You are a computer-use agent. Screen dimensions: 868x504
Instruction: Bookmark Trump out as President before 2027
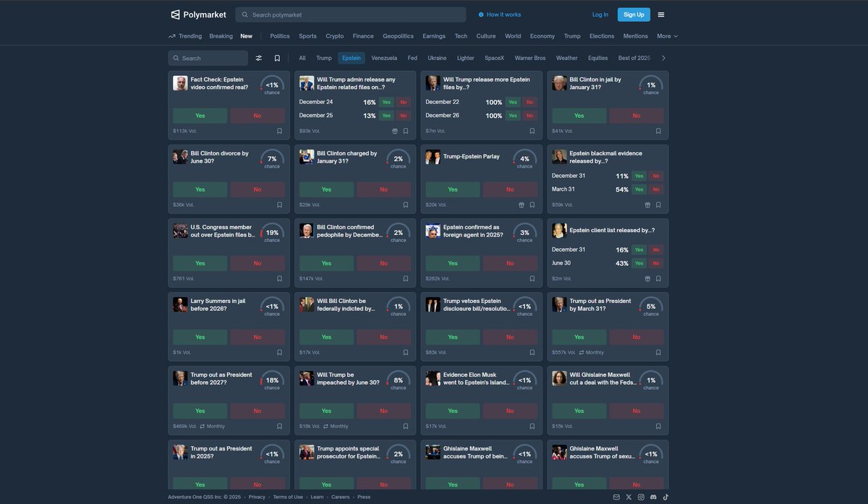click(279, 426)
